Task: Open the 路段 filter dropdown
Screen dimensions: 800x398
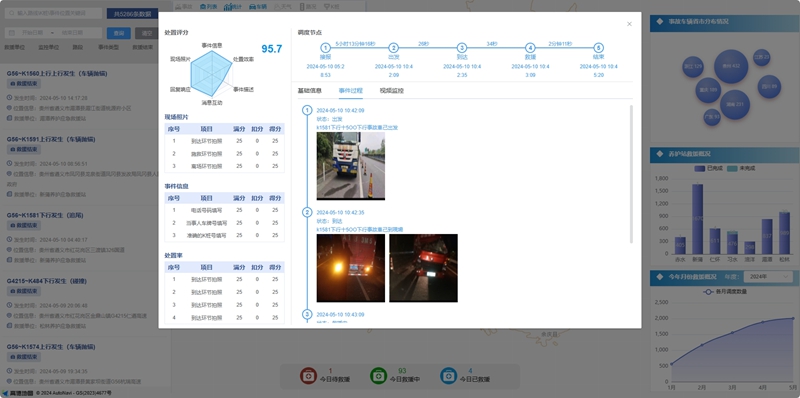Action: [78, 47]
